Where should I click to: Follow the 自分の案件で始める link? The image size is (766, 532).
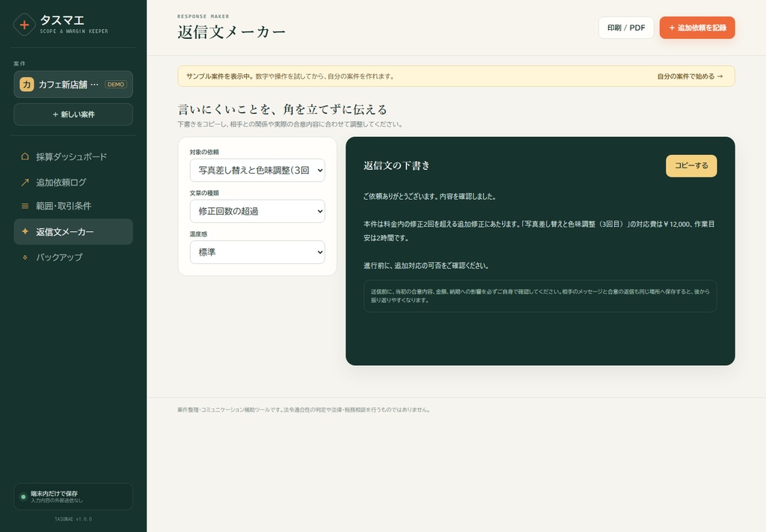[x=690, y=76]
